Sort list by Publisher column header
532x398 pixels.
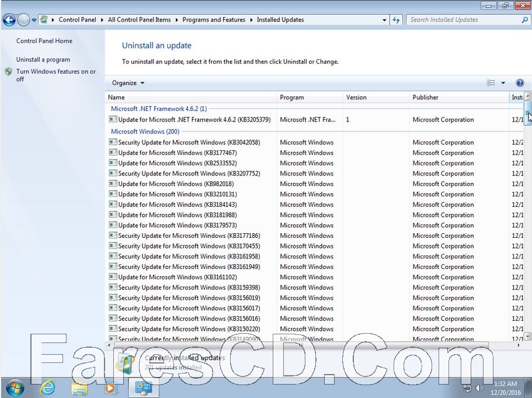point(459,97)
